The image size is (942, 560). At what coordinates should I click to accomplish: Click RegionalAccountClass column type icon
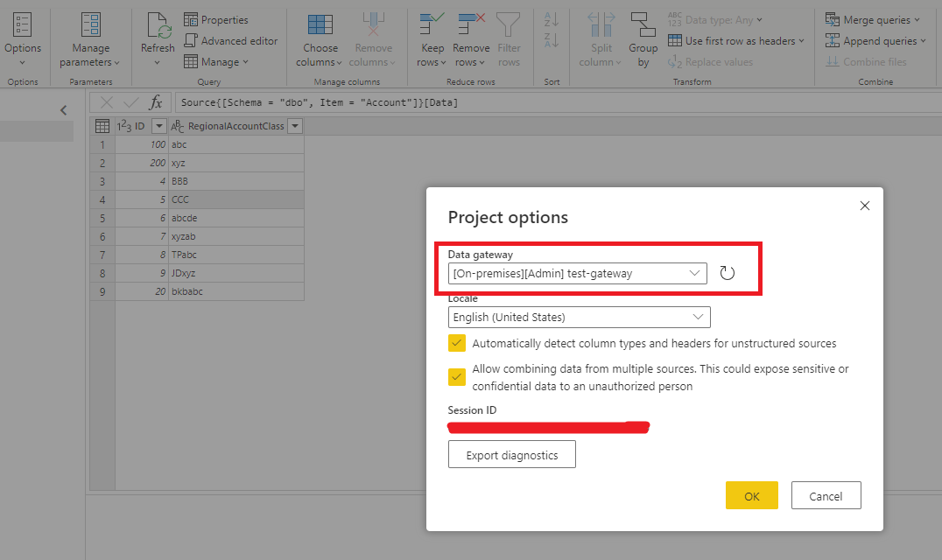[177, 126]
